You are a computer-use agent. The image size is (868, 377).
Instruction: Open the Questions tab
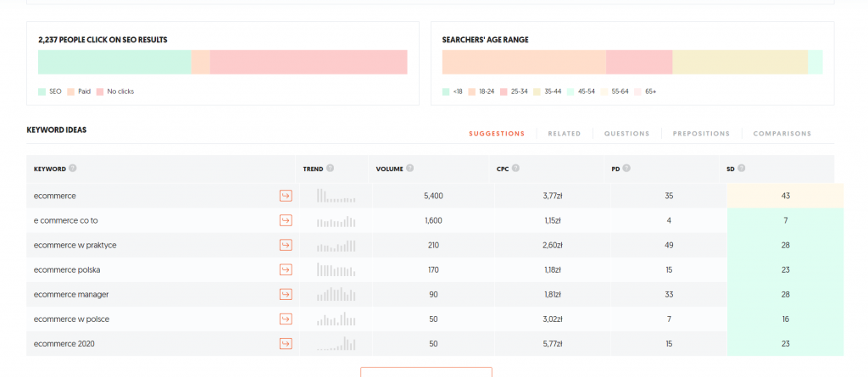(626, 134)
